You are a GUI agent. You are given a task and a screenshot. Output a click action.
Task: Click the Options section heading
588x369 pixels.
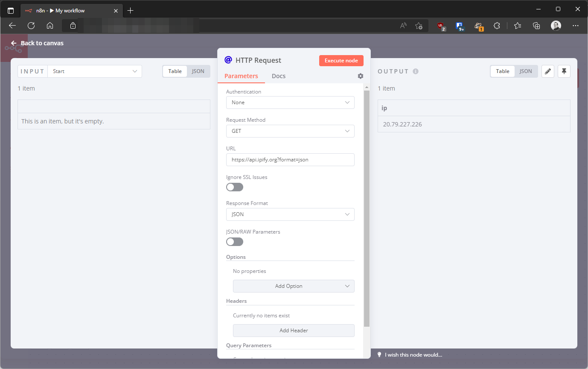236,257
